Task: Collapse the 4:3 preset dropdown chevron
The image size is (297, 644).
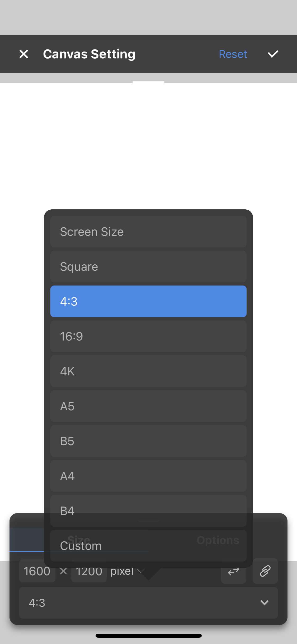Action: 264,603
